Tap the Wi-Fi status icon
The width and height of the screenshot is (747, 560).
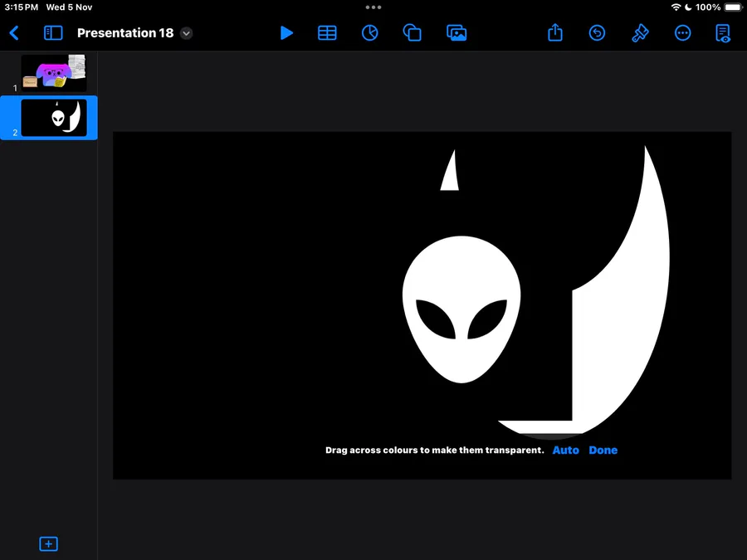676,7
